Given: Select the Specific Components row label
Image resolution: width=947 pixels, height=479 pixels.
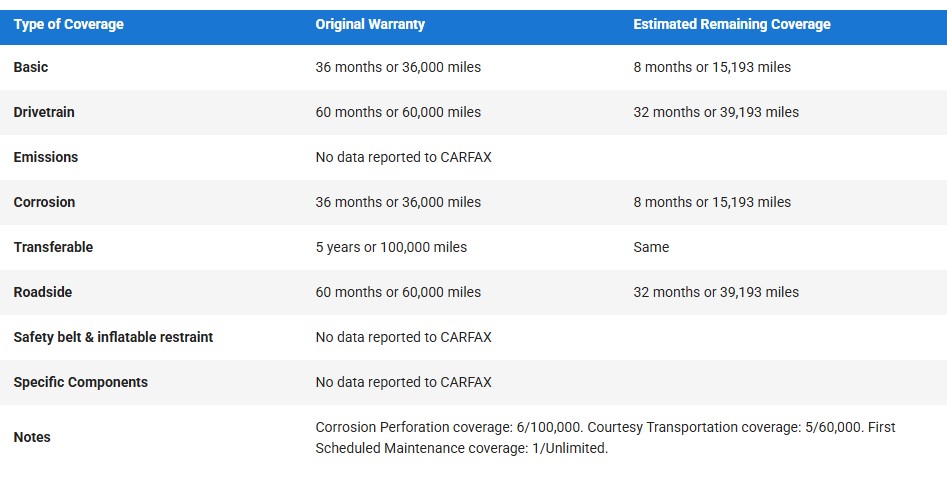Looking at the screenshot, I should pyautogui.click(x=80, y=382).
